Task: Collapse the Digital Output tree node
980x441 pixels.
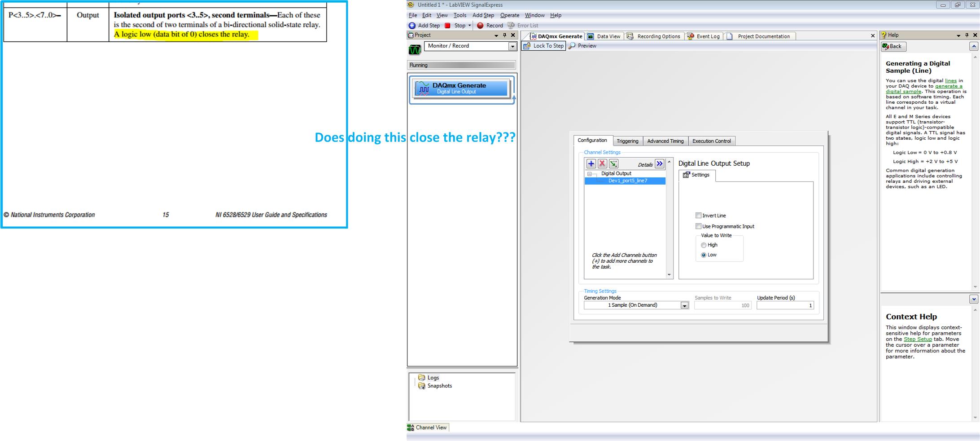Action: coord(589,174)
